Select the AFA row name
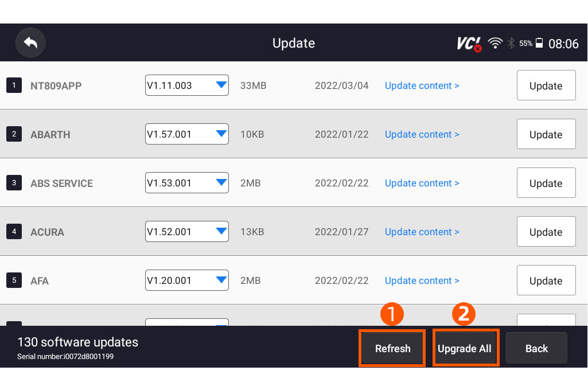 [x=40, y=281]
